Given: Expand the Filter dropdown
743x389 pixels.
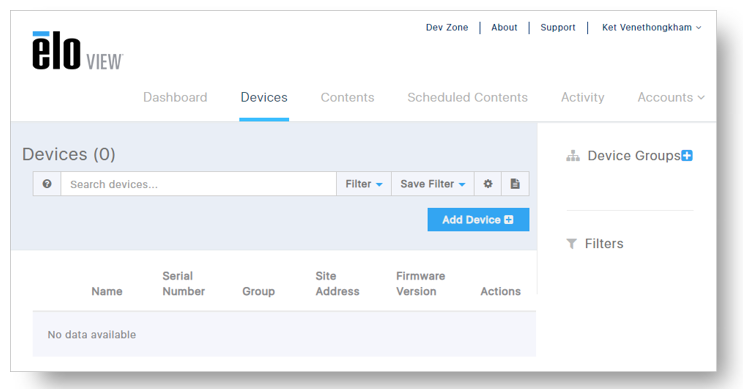Looking at the screenshot, I should pos(364,184).
